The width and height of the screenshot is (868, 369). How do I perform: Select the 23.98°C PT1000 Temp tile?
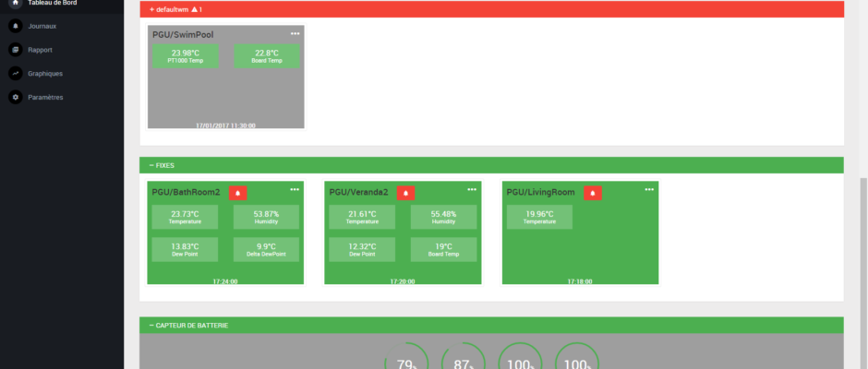(186, 56)
